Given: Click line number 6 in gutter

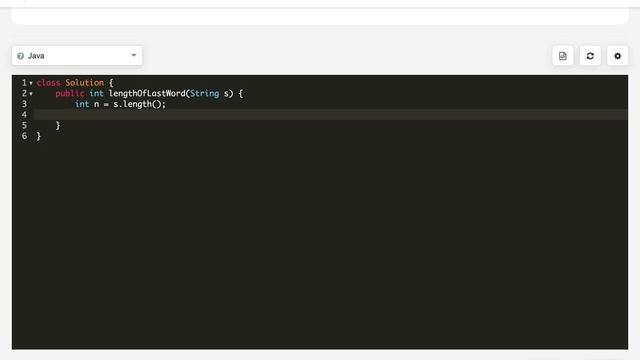Looking at the screenshot, I should click(x=24, y=136).
